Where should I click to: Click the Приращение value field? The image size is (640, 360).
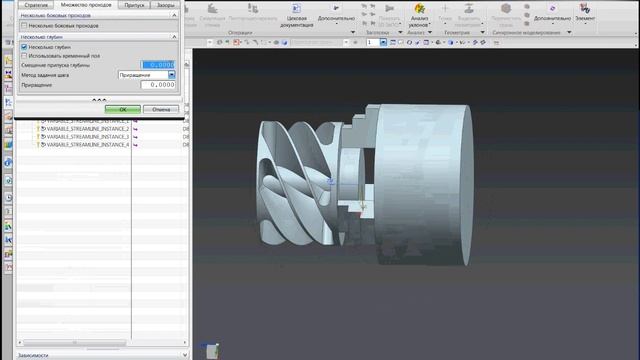tap(158, 84)
